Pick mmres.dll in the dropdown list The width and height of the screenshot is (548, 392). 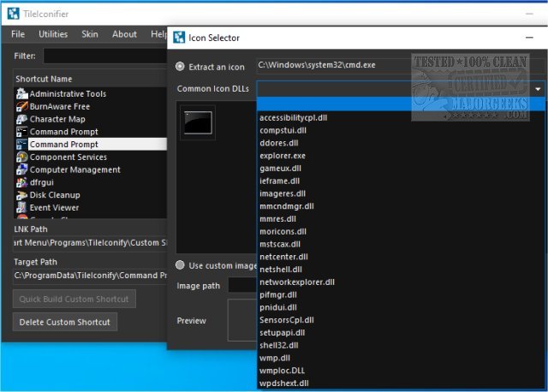click(402, 219)
